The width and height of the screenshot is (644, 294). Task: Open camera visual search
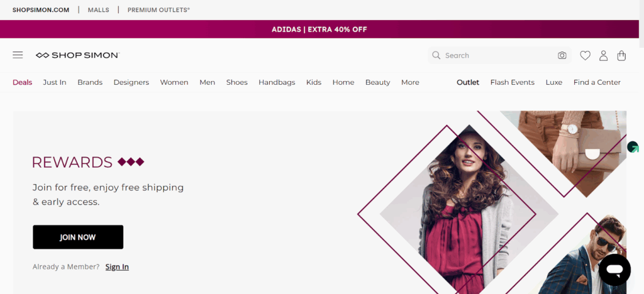coord(562,55)
